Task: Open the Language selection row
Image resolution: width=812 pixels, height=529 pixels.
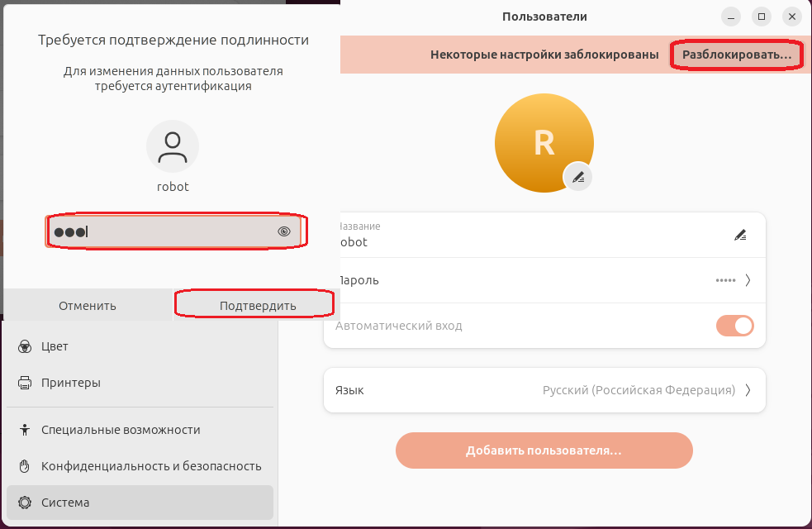Action: [544, 390]
